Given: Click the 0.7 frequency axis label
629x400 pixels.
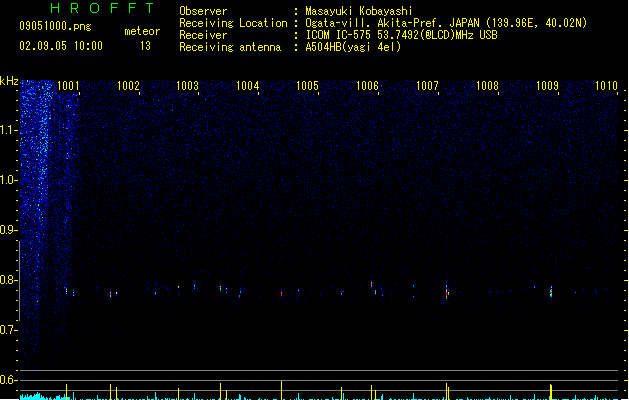Looking at the screenshot, I should click(8, 330).
